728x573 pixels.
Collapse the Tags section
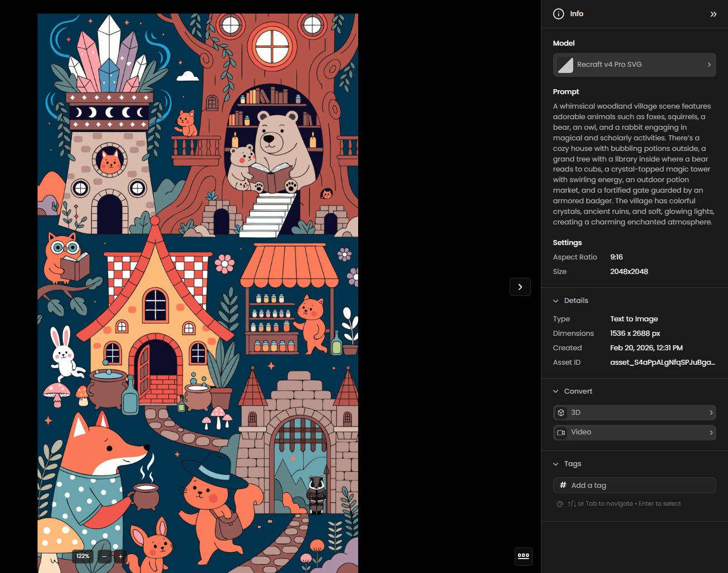pyautogui.click(x=556, y=464)
